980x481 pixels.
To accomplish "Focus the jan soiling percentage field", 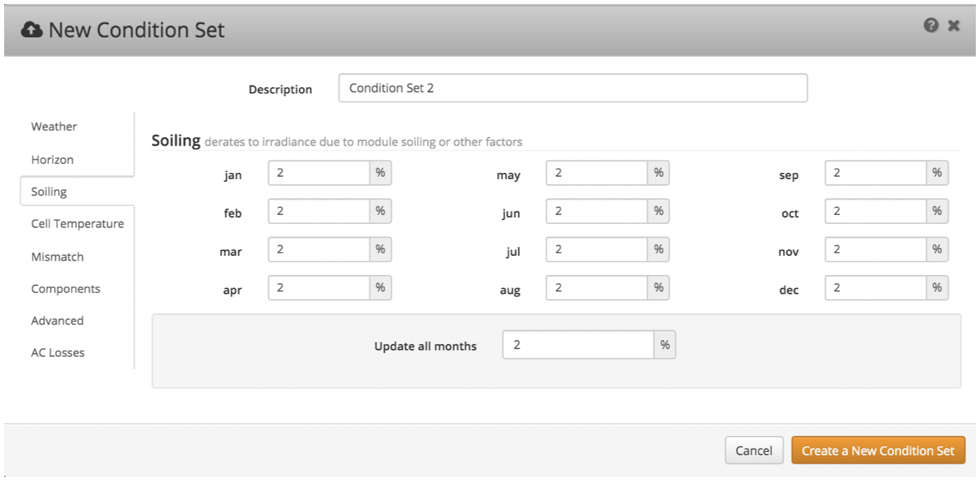I will point(319,173).
